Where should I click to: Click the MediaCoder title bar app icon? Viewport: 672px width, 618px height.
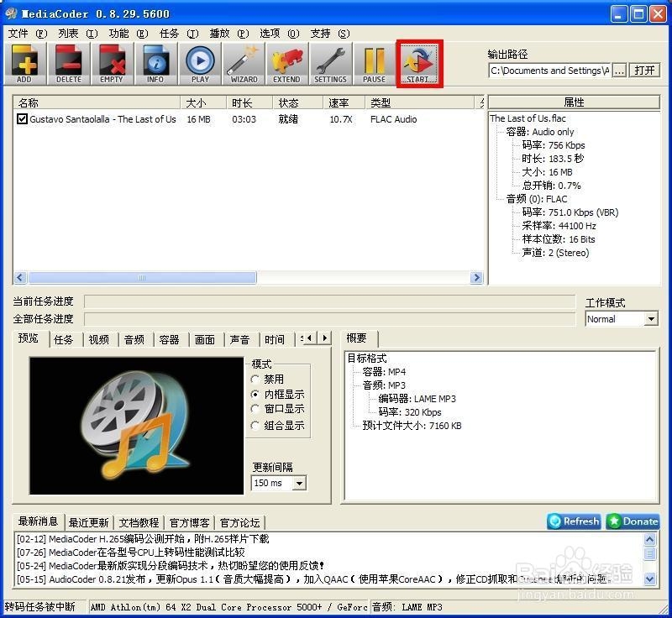click(x=12, y=13)
